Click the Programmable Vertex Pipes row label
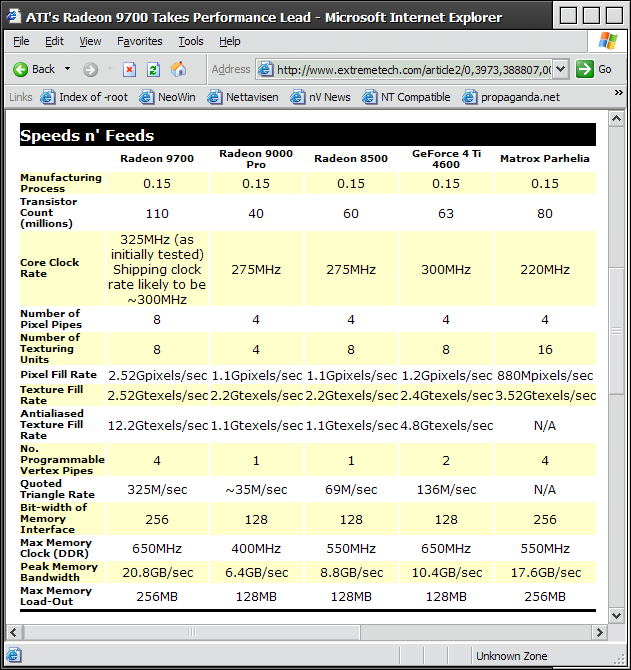 (x=62, y=460)
